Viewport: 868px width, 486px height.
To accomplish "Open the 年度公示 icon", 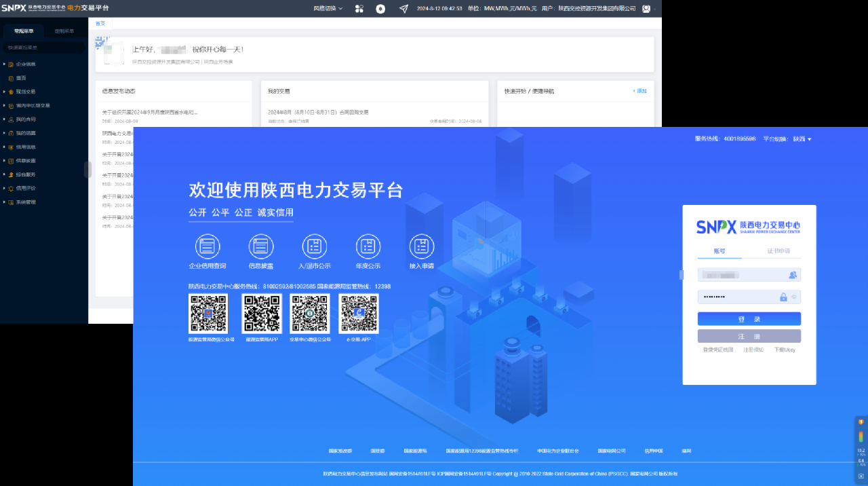I will click(x=368, y=246).
